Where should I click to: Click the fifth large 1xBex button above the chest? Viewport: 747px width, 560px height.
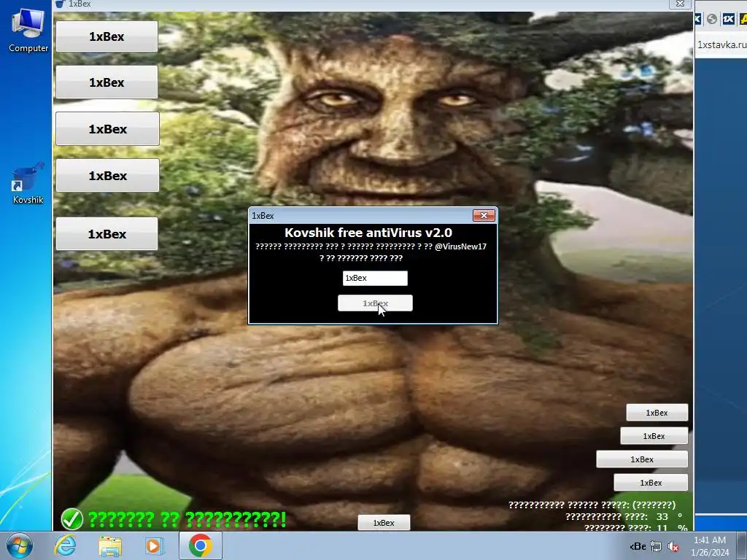pos(107,234)
